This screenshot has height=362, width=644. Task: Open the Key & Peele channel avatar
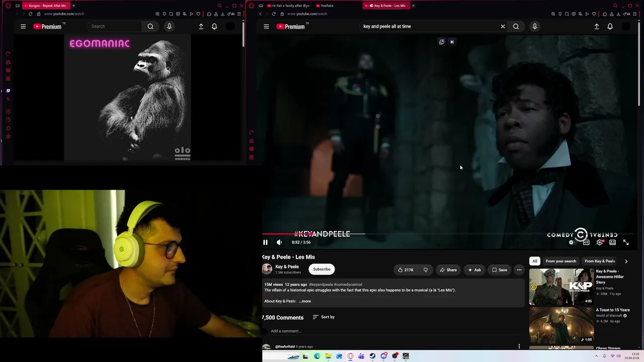pyautogui.click(x=267, y=269)
